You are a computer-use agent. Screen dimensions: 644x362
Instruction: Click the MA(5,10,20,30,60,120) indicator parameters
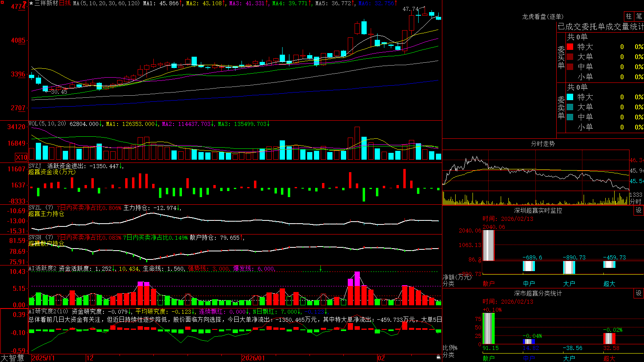pyautogui.click(x=106, y=3)
